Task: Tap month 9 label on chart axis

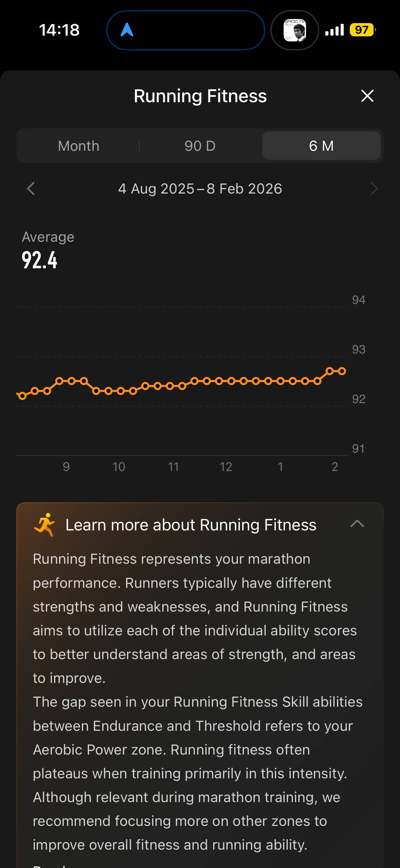Action: click(66, 467)
